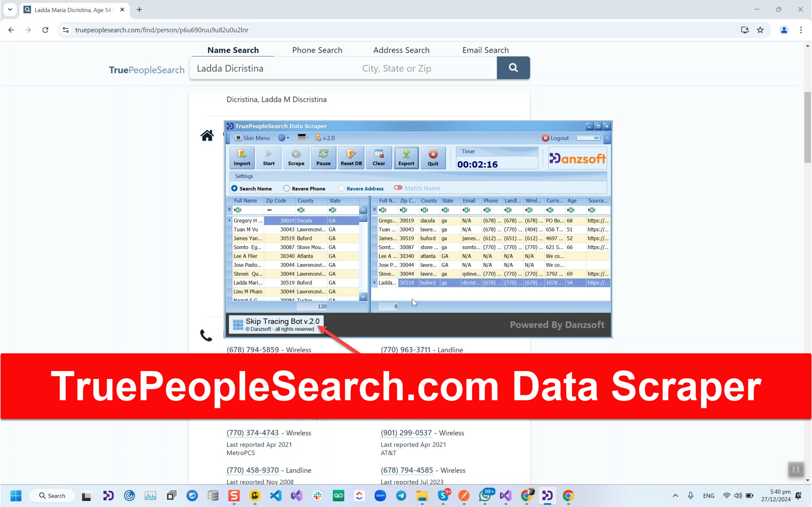Viewport: 812px width, 507px height.
Task: Click the row indicator arrow beside Gregory H
Action: [229, 220]
